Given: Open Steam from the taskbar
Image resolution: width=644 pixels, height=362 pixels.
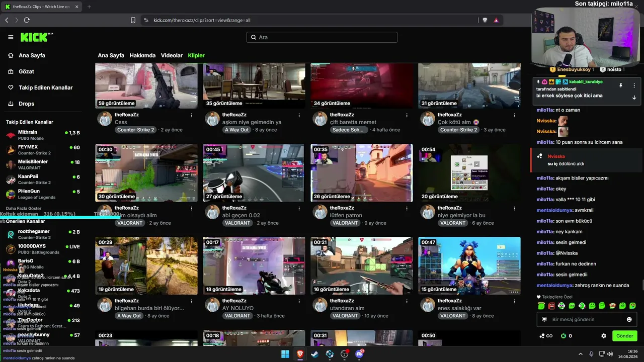Looking at the screenshot, I should (x=315, y=354).
